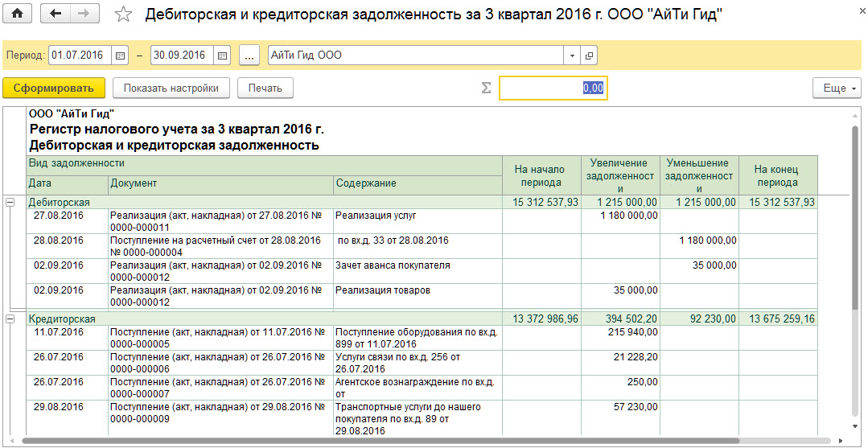The height and width of the screenshot is (448, 868).
Task: Select Поступление от 26.07.2016 № 0000-000007
Action: [x=221, y=388]
